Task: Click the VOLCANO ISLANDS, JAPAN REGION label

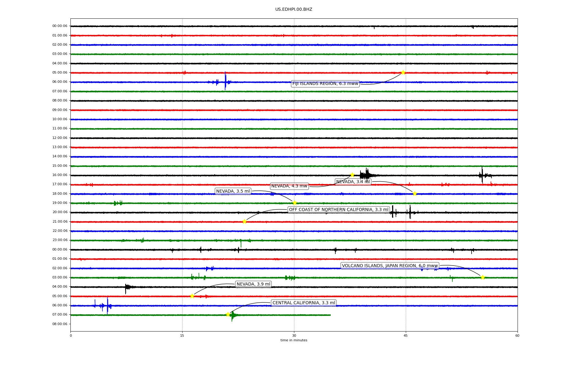Action: click(x=390, y=266)
